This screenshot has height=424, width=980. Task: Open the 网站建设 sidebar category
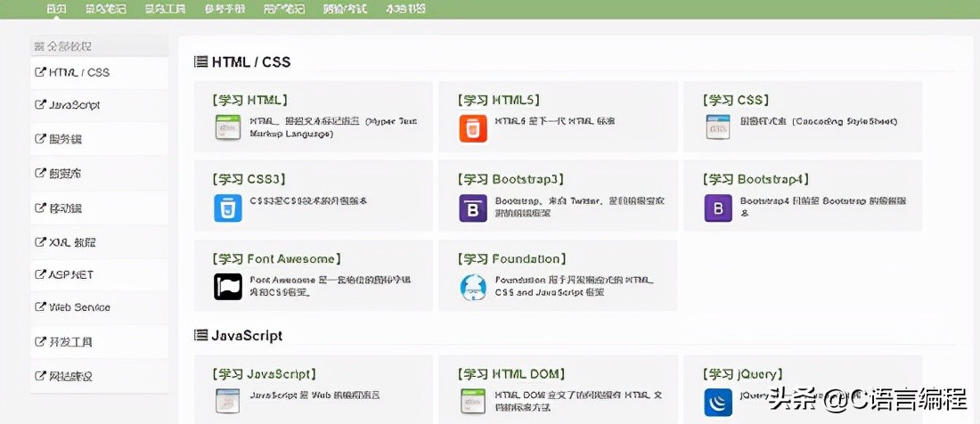pyautogui.click(x=99, y=376)
